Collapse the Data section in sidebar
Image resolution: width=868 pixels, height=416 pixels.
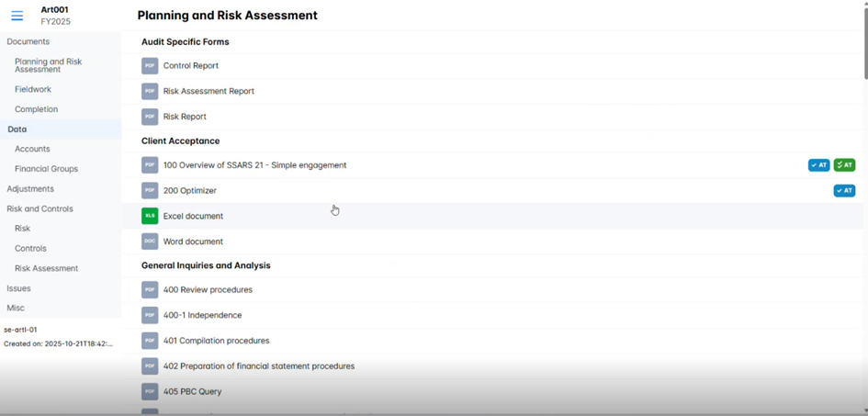[x=17, y=129]
